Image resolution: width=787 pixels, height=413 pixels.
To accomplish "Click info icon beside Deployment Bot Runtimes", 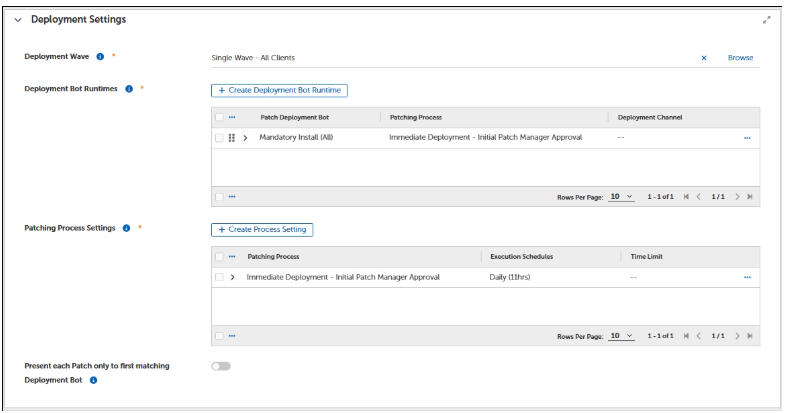I will click(x=130, y=90).
